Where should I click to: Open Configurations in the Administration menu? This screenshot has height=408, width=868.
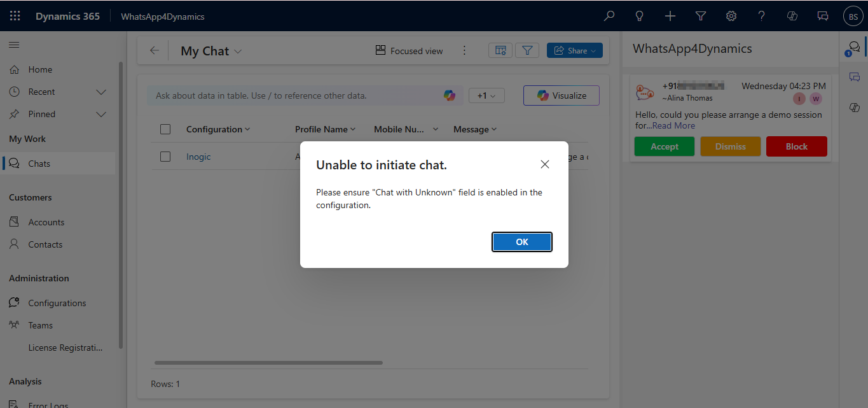[57, 303]
